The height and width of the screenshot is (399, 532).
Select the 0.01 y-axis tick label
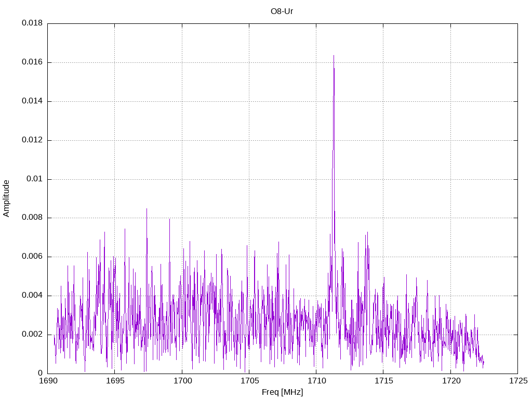pyautogui.click(x=34, y=179)
